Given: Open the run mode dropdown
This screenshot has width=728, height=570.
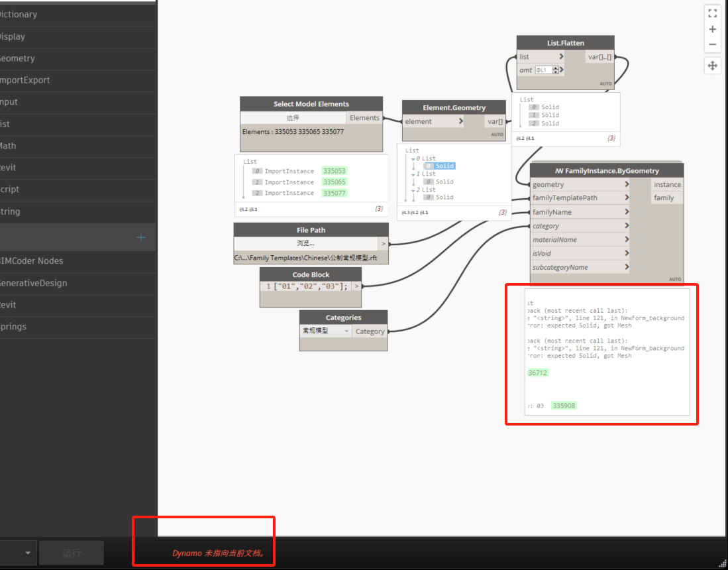Looking at the screenshot, I should pos(27,553).
